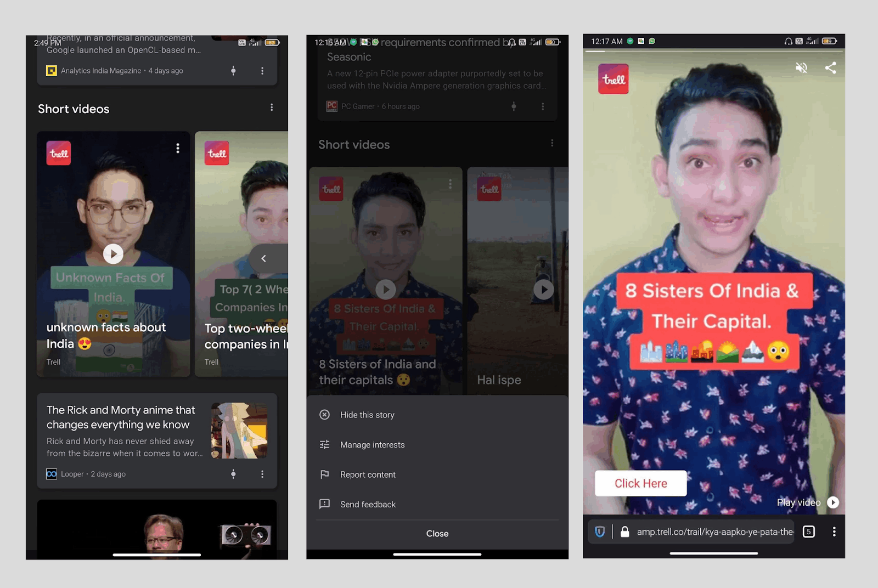Open three-dot menu on PC Gamer story
The width and height of the screenshot is (878, 588).
pyautogui.click(x=543, y=106)
